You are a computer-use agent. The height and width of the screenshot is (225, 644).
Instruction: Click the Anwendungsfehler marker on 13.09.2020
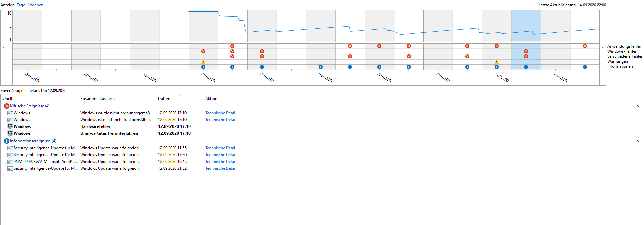coord(585,46)
